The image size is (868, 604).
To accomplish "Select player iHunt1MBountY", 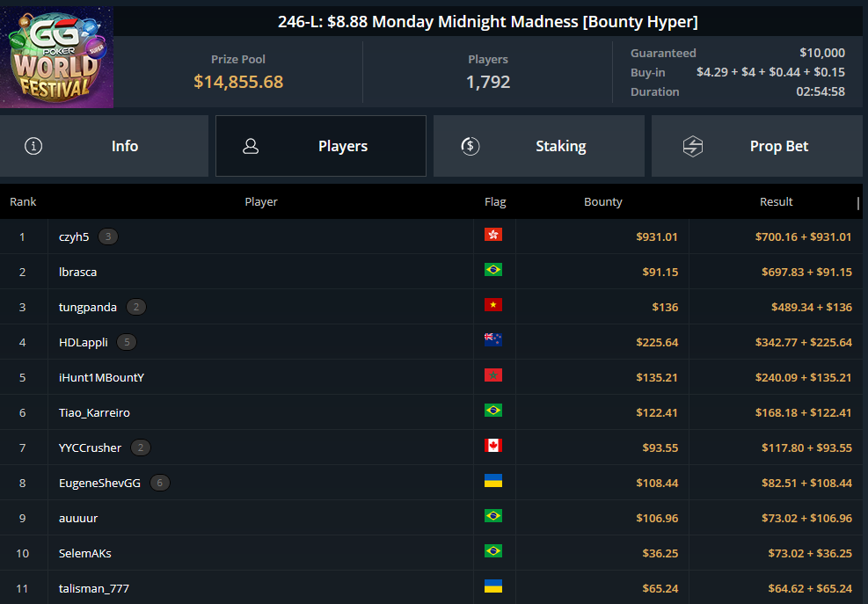I will pyautogui.click(x=101, y=377).
